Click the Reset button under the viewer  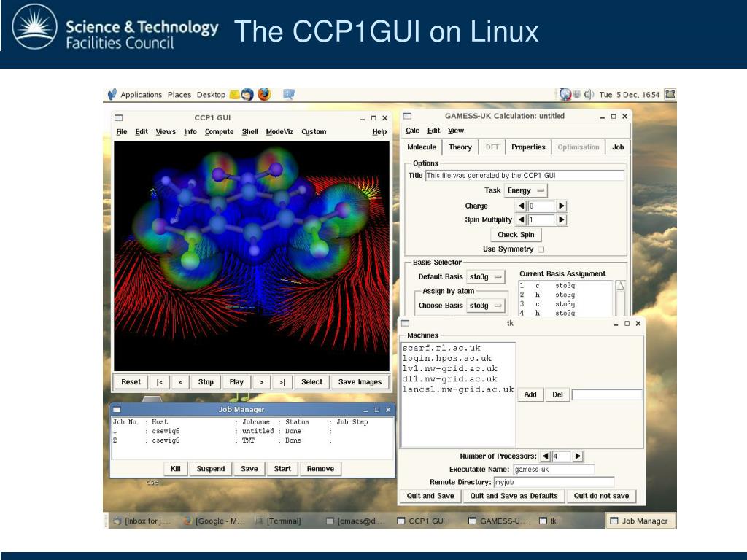[131, 382]
